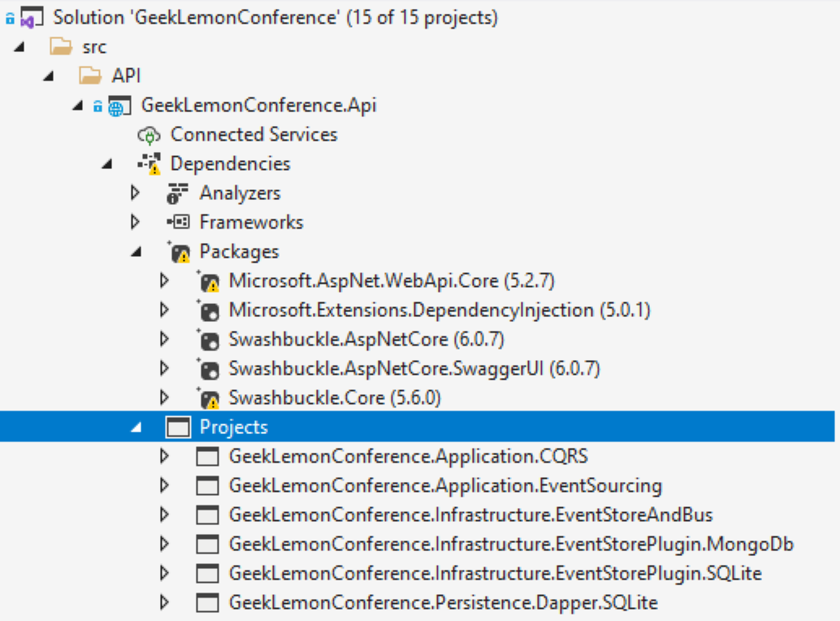The width and height of the screenshot is (840, 621).
Task: Click the Visual Studio solution icon
Action: coord(32,18)
